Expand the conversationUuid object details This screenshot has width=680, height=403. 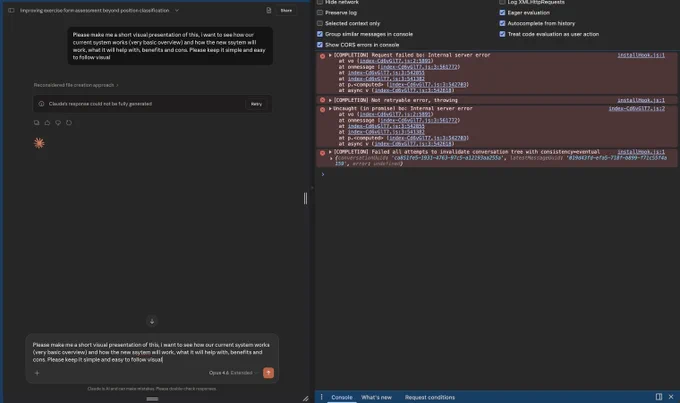point(331,158)
